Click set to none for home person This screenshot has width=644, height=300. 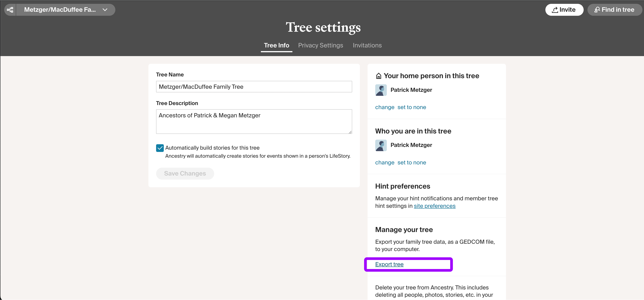(x=412, y=107)
